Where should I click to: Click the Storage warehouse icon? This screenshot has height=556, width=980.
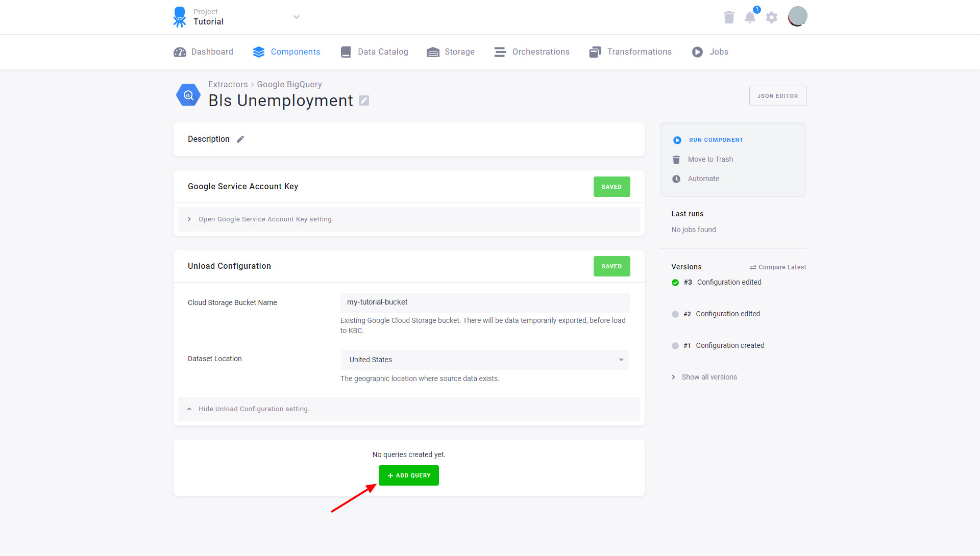[433, 52]
